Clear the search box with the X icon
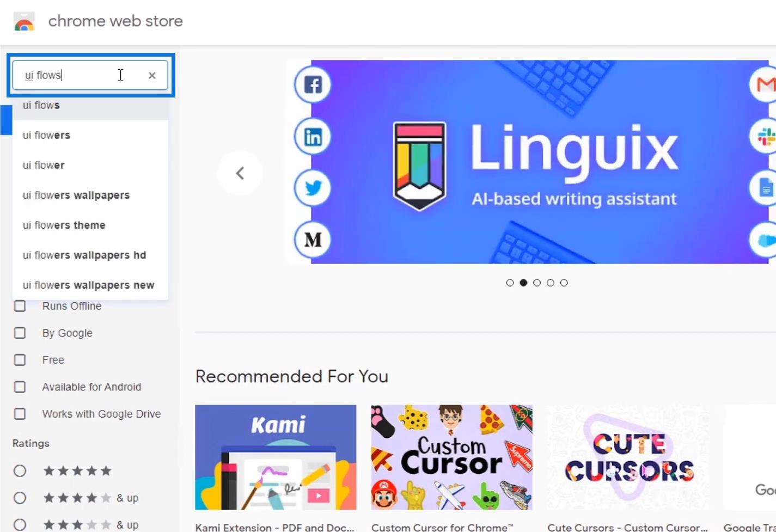The image size is (776, 532). click(x=152, y=76)
